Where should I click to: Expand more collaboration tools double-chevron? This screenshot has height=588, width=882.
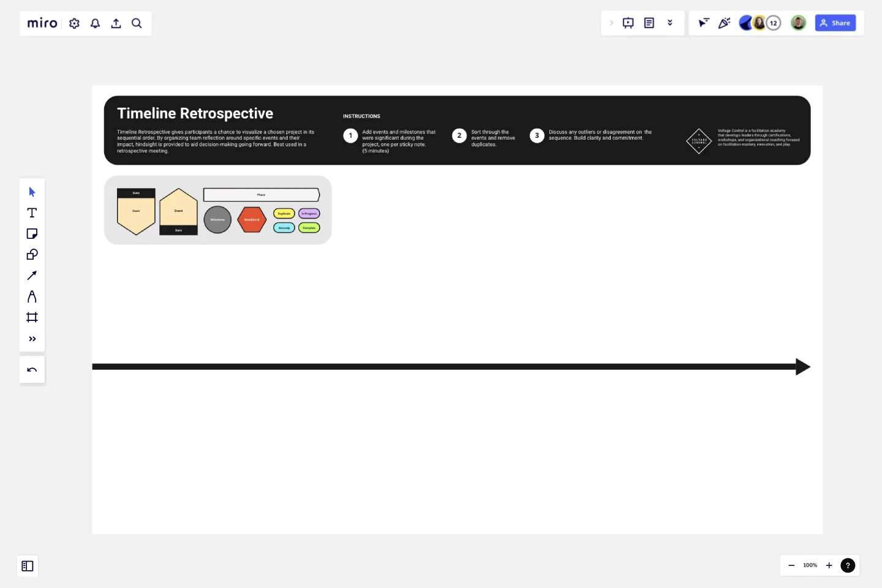click(670, 23)
